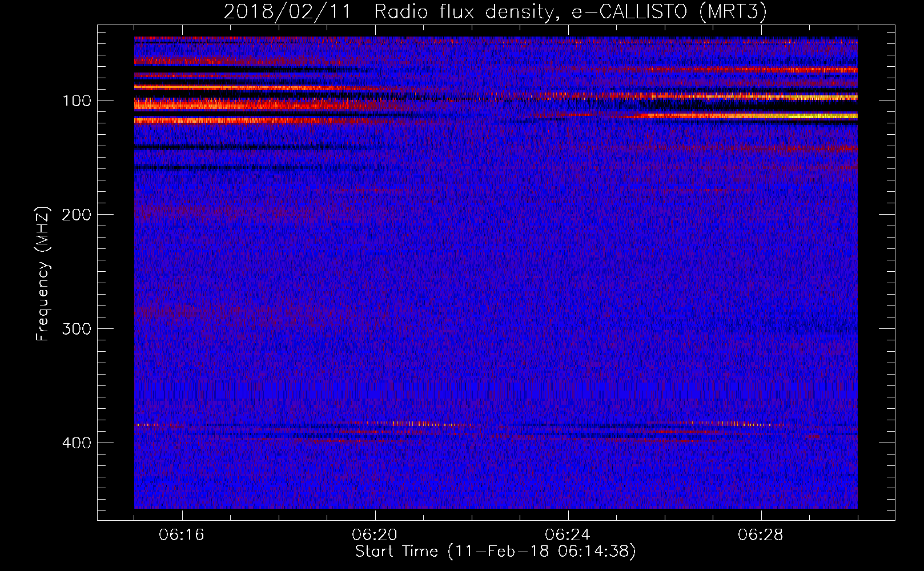Viewport: 924px width, 571px height.
Task: Click the 200 frequency tick label
Action: (76, 215)
